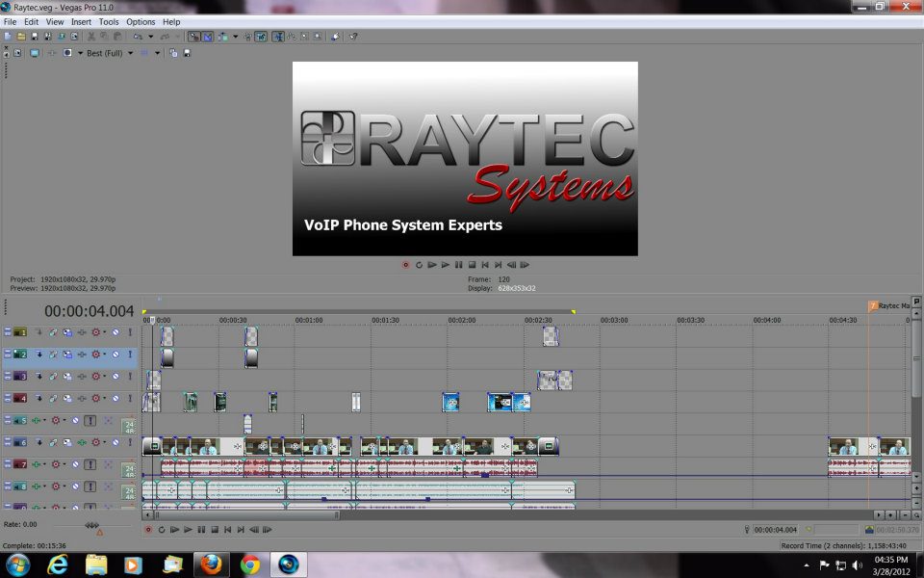Viewport: 924px width, 578px height.
Task: Open automation settings dropdown on track 4
Action: [104, 398]
